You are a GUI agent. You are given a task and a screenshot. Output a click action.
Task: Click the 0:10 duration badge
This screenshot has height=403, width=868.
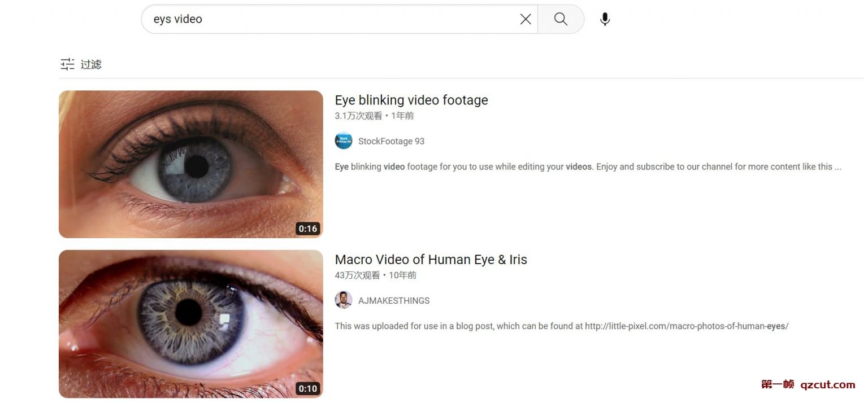[308, 388]
